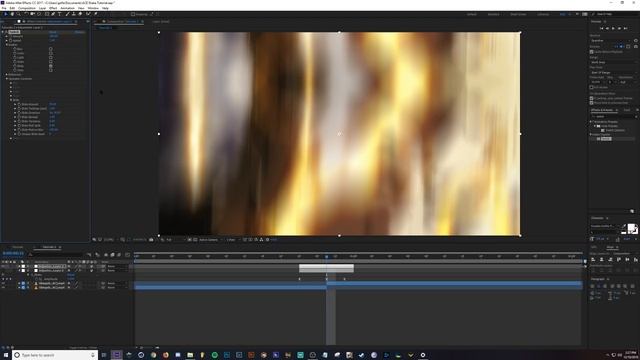Toggle the Time enable checkbox
640x360 pixels.
(x=51, y=70)
